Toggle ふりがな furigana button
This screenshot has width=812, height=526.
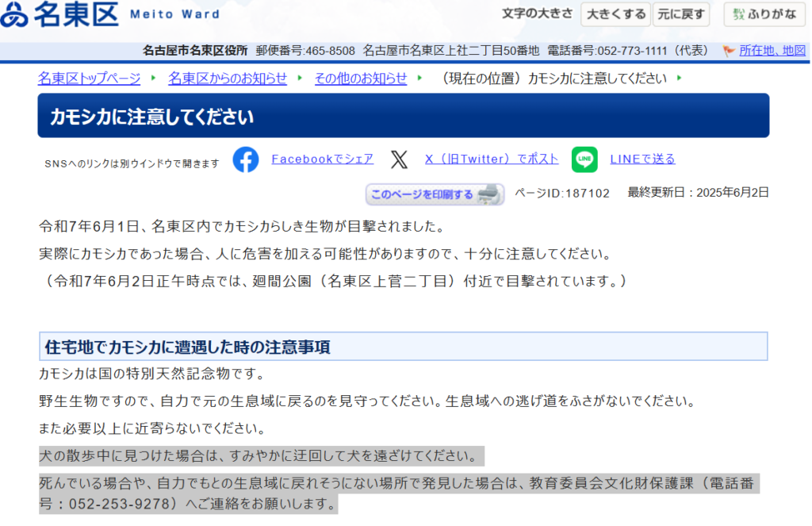[x=764, y=14]
